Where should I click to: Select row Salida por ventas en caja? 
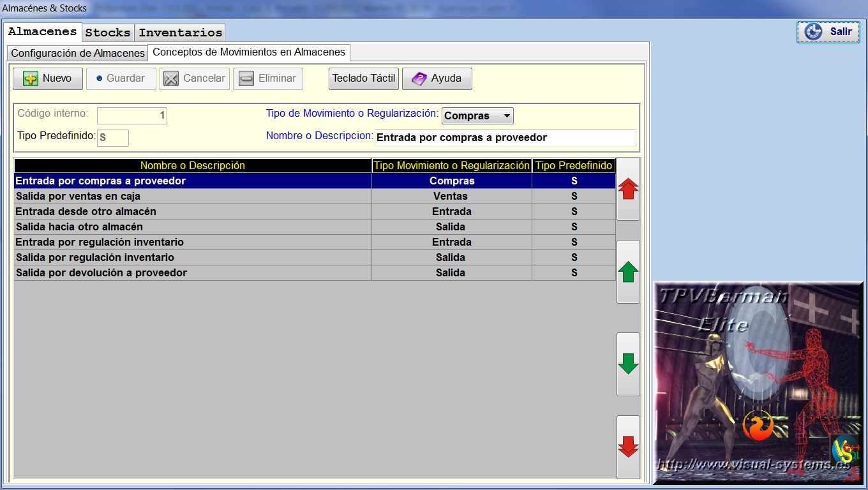(x=193, y=197)
